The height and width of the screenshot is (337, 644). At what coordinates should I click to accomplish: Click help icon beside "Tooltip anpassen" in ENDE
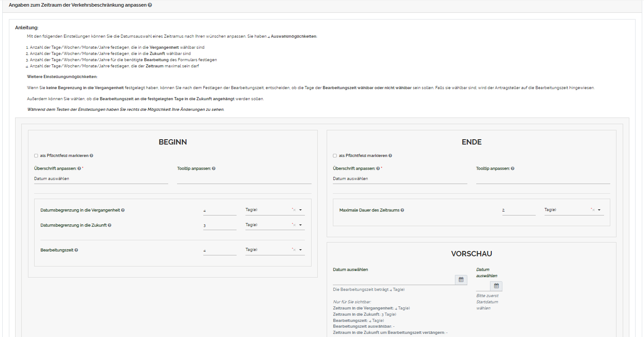tap(513, 168)
